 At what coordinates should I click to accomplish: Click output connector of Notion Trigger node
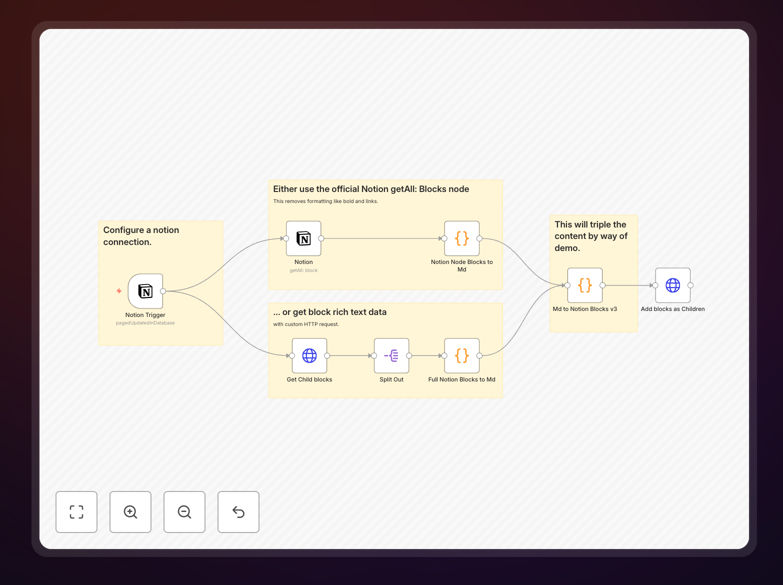coord(163,291)
